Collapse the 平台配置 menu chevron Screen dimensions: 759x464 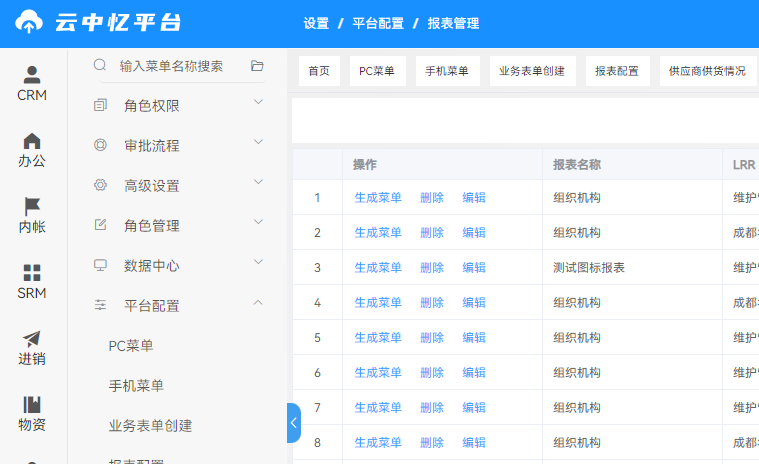(258, 302)
